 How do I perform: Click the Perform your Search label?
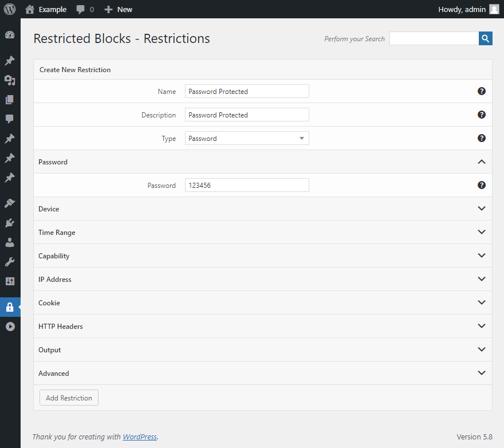click(354, 39)
